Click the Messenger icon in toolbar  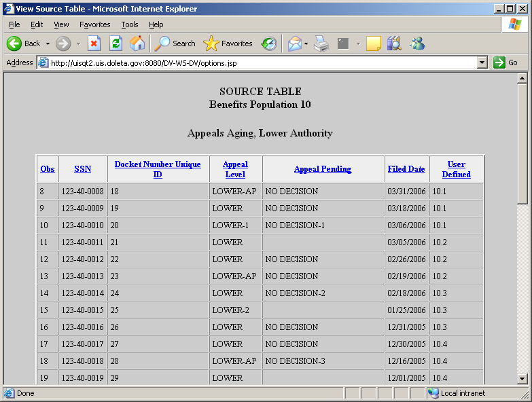(417, 43)
